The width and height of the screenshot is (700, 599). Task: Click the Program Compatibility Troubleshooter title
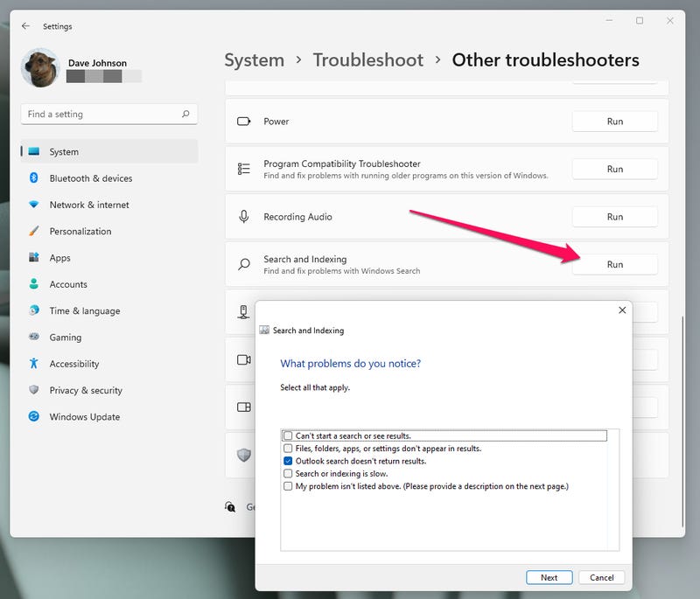pos(342,164)
